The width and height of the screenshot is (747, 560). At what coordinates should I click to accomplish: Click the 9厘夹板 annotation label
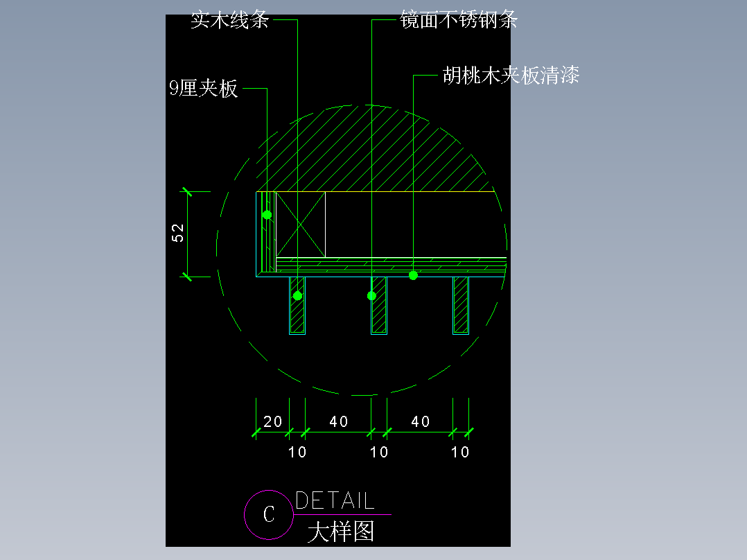(204, 88)
